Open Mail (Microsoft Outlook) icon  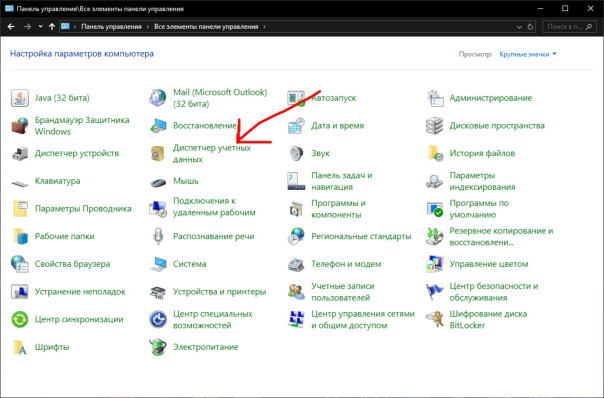coord(158,98)
